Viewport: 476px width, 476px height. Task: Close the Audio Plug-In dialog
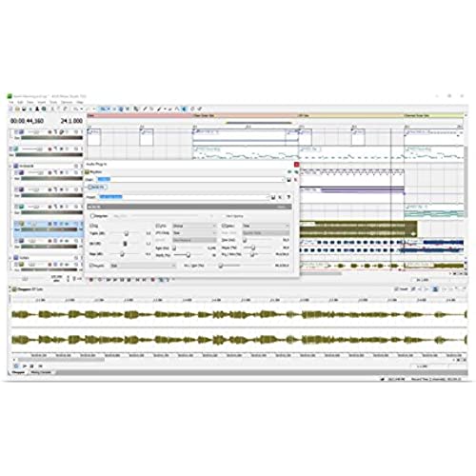[x=296, y=165]
